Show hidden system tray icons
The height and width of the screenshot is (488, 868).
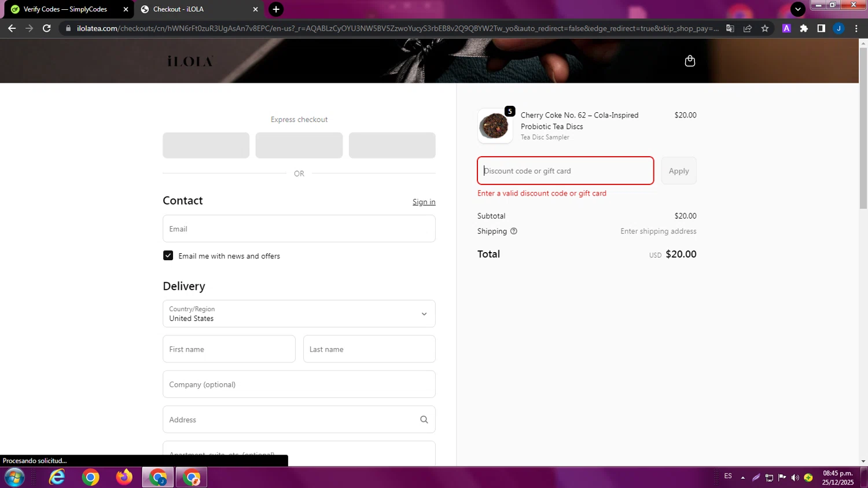point(743,478)
